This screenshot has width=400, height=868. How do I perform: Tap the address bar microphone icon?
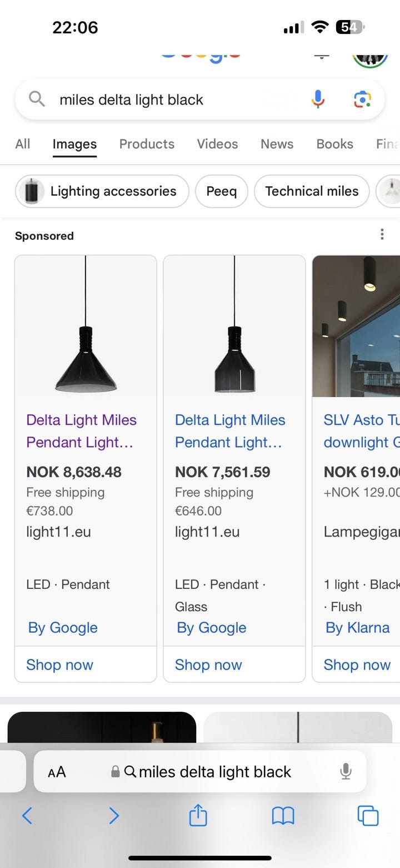click(346, 771)
